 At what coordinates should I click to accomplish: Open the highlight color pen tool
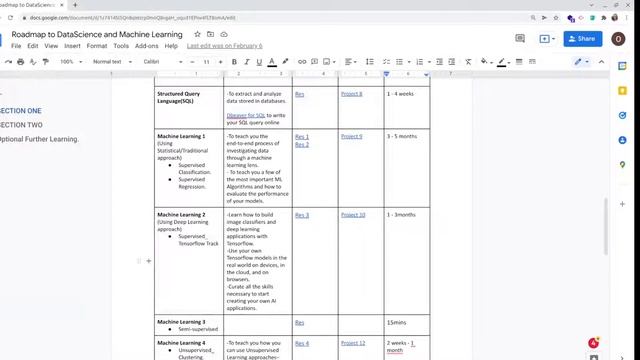tap(285, 62)
